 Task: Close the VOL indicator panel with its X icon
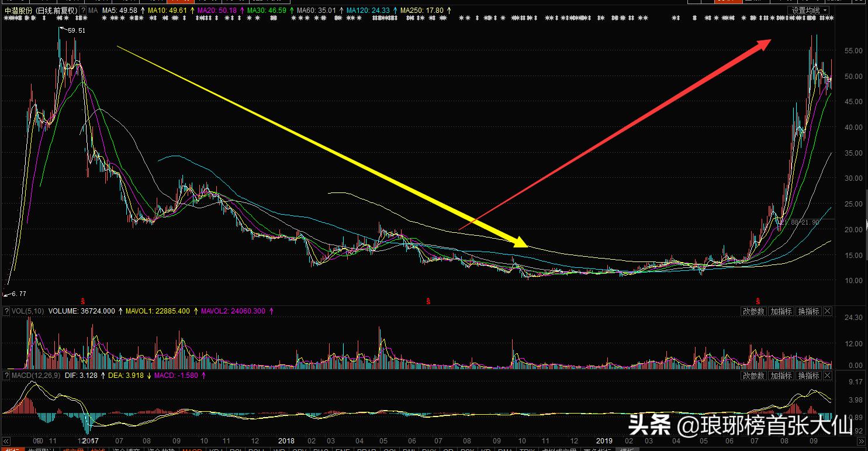pos(828,311)
